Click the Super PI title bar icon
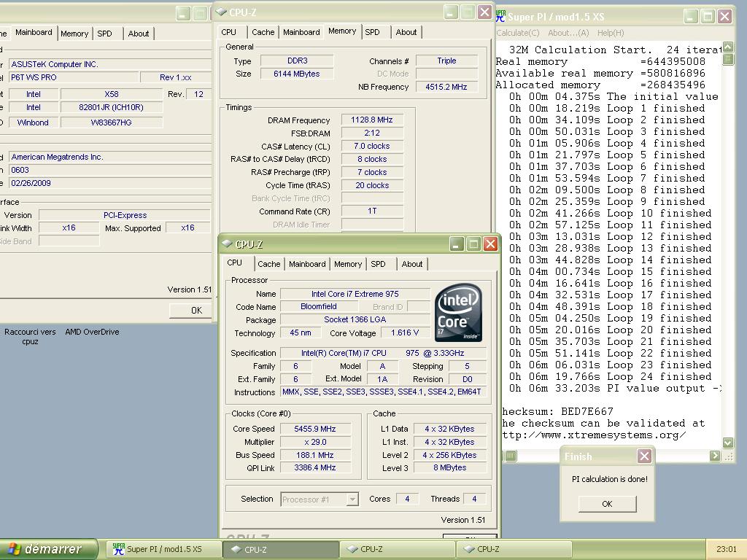 [500, 17]
